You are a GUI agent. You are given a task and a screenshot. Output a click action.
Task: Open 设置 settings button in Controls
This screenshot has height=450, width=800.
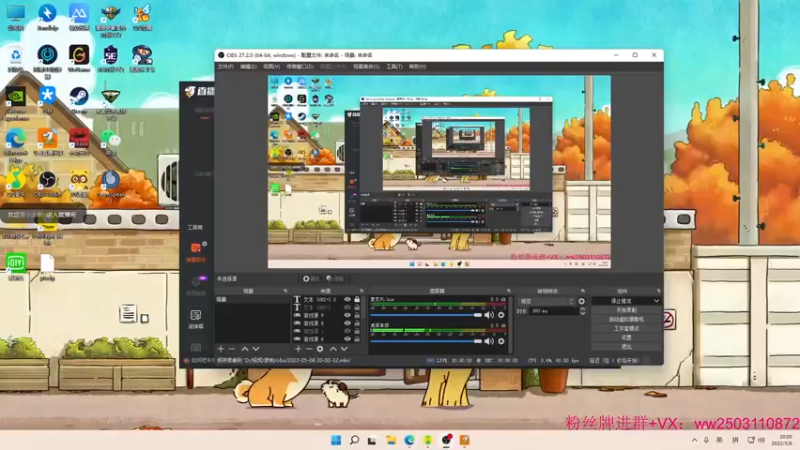(626, 338)
